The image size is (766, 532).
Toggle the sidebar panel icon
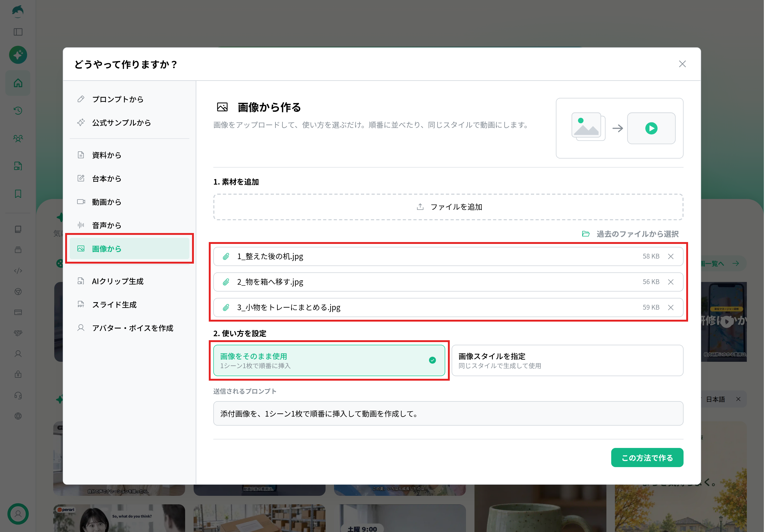[18, 32]
